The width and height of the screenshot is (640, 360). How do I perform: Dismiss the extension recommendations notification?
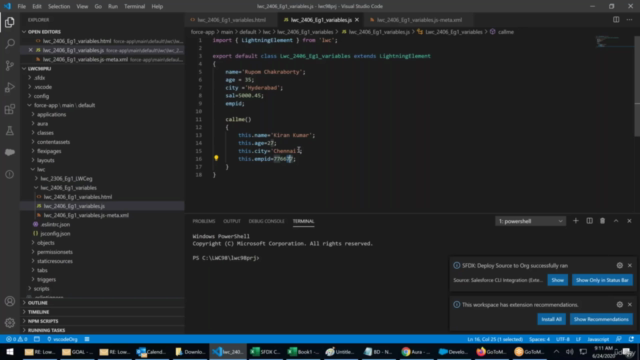(630, 304)
